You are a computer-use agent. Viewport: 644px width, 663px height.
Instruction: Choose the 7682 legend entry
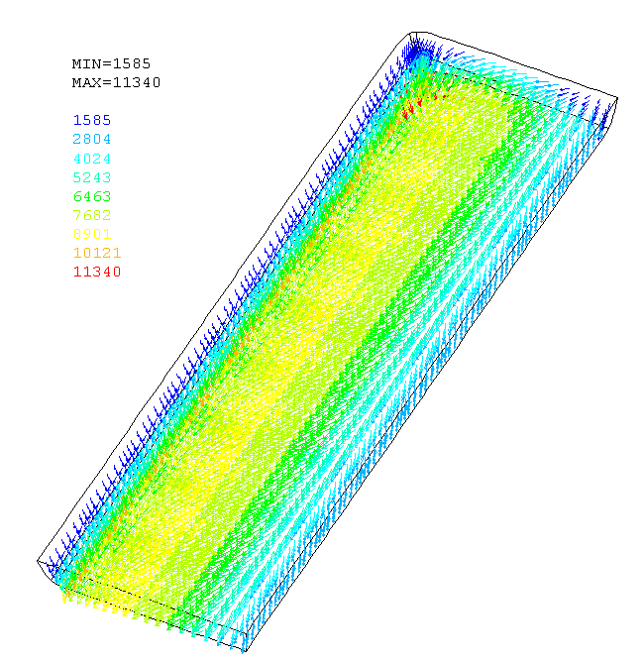(91, 215)
